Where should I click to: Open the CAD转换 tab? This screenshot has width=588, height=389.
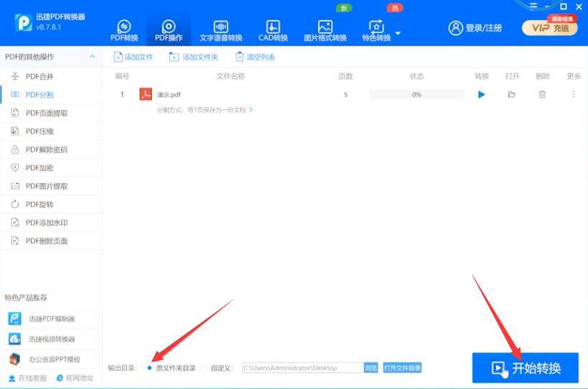click(273, 30)
